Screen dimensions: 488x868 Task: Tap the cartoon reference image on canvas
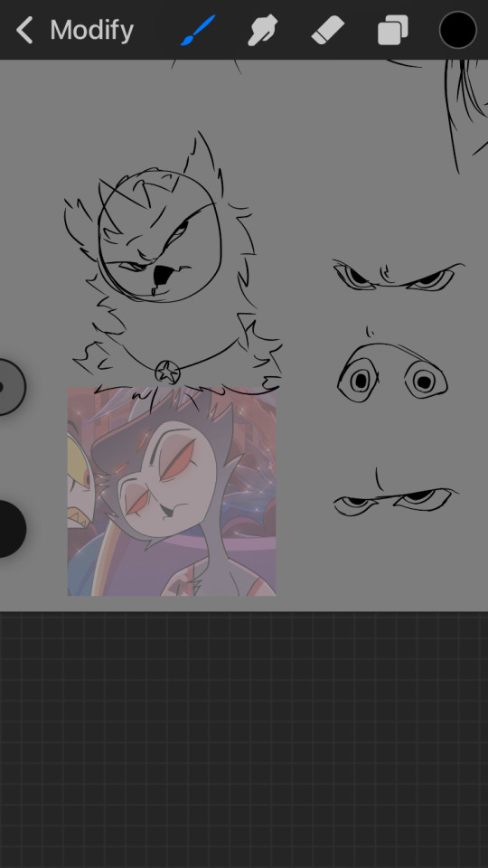(x=172, y=492)
